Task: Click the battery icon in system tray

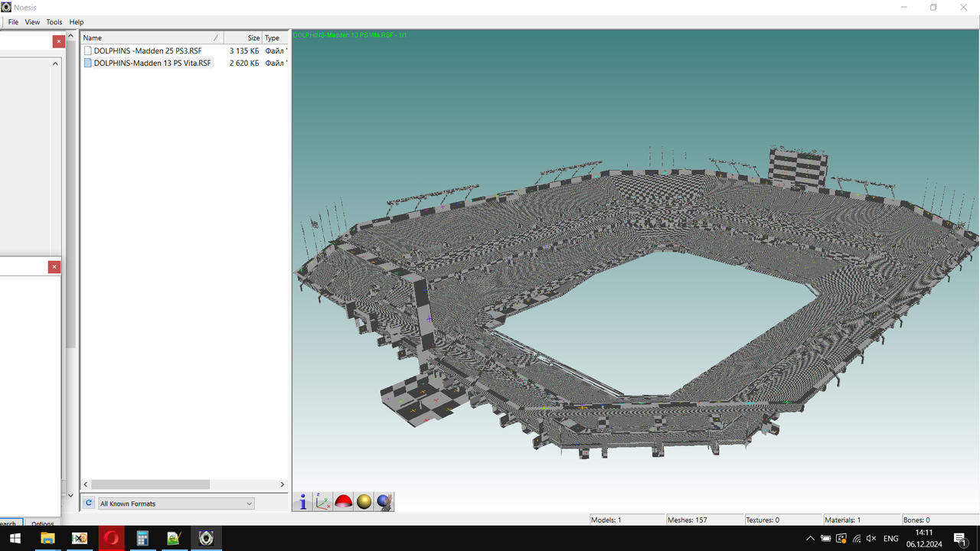Action: pos(825,539)
